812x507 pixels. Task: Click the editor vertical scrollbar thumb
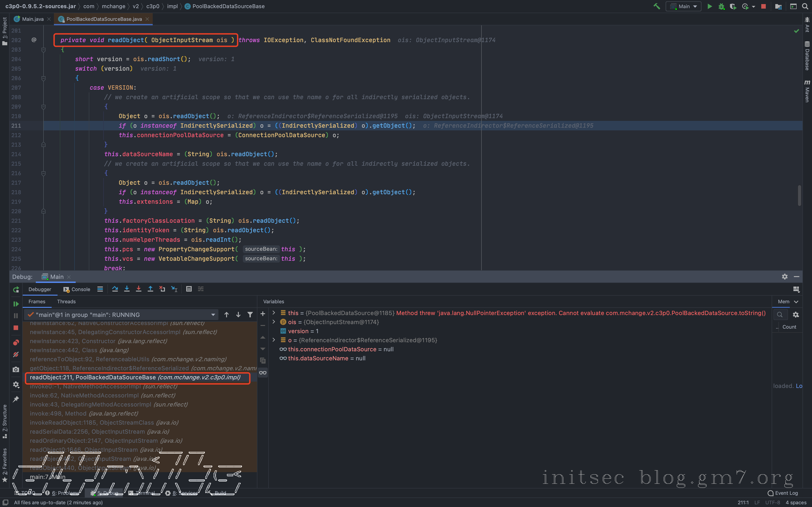(799, 196)
